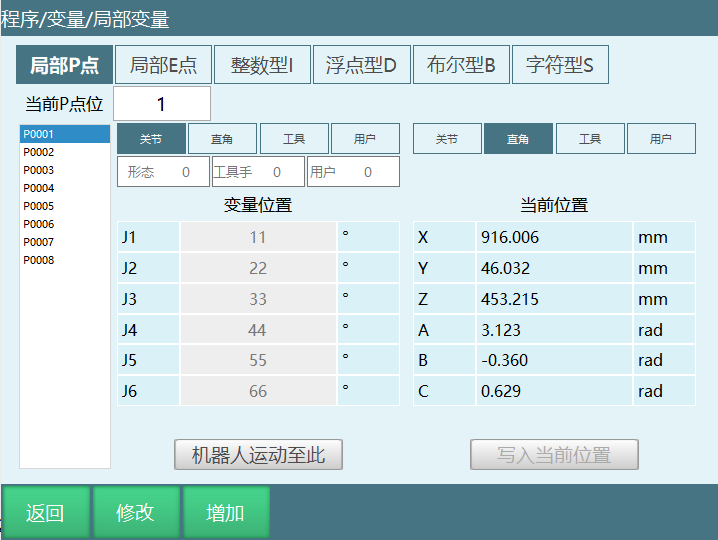Open the 字符型S tab
Viewport: 718px width, 540px height.
pyautogui.click(x=559, y=66)
